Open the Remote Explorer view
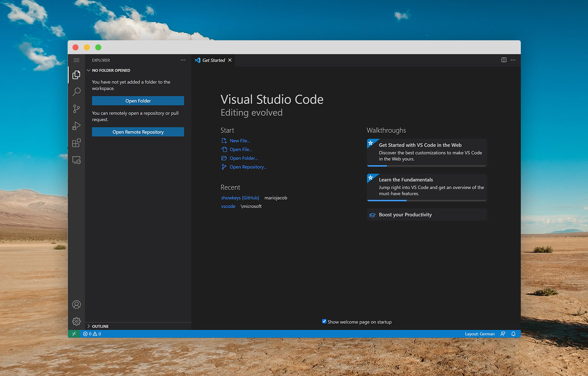The height and width of the screenshot is (376, 588). 76,160
